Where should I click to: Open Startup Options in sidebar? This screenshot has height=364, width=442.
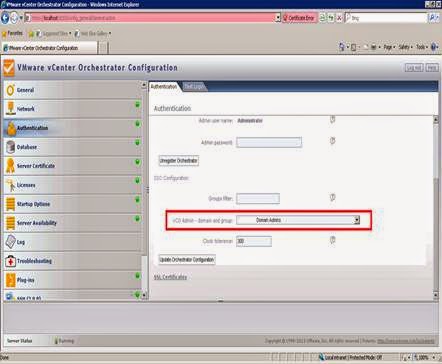pos(73,204)
